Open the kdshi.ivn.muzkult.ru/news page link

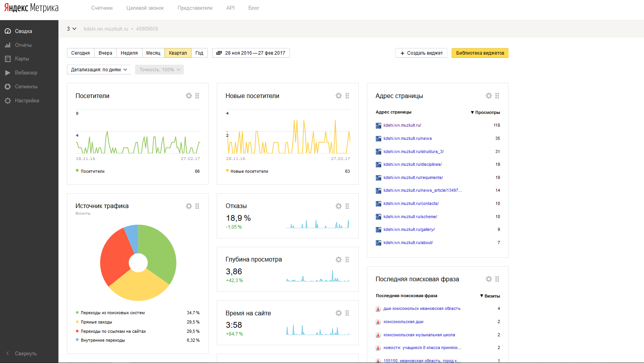408,138
